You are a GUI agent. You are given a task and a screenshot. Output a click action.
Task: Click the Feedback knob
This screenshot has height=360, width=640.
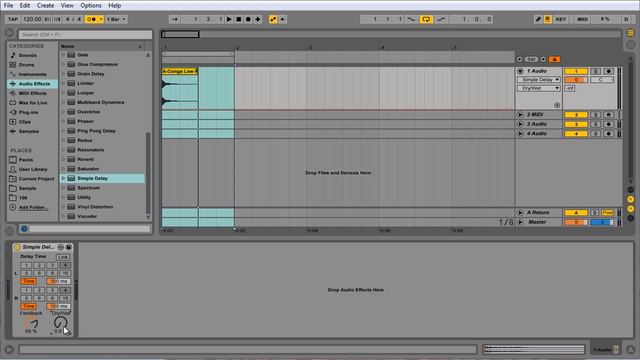31,323
